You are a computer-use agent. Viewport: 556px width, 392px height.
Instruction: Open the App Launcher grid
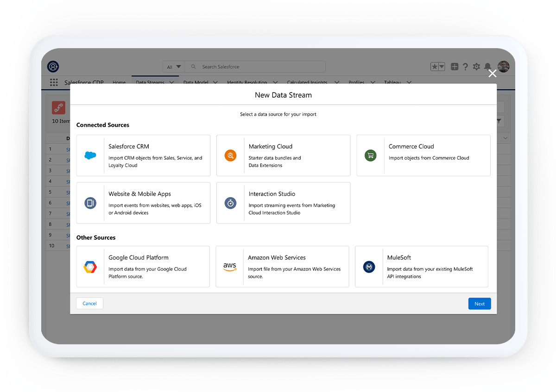click(54, 82)
